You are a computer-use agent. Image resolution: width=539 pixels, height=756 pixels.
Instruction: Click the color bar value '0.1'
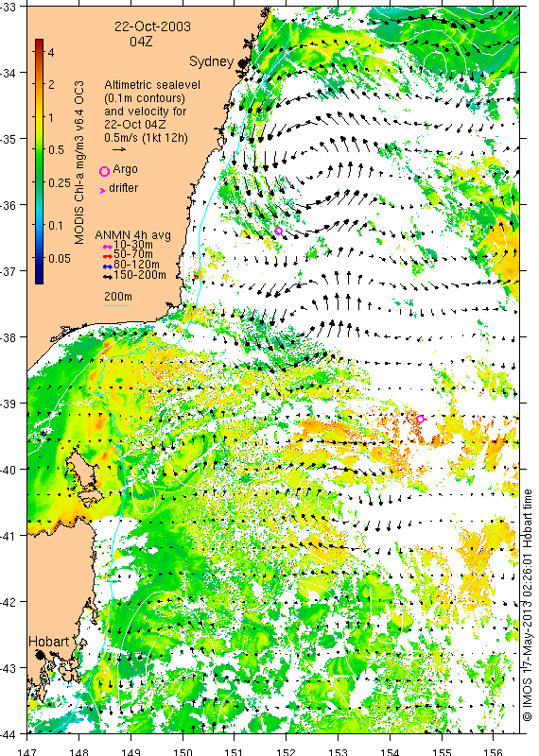(x=56, y=226)
